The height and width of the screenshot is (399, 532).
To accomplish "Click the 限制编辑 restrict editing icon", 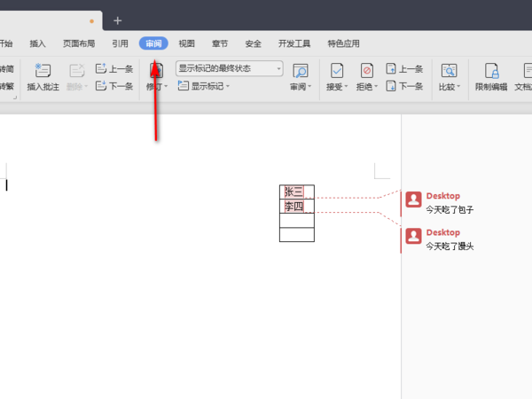I will coord(491,71).
